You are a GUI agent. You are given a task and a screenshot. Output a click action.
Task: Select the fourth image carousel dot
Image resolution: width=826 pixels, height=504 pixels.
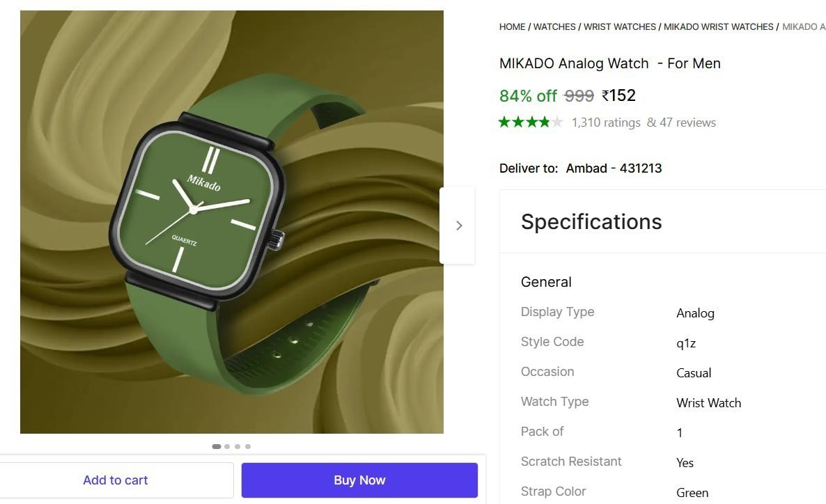click(247, 446)
